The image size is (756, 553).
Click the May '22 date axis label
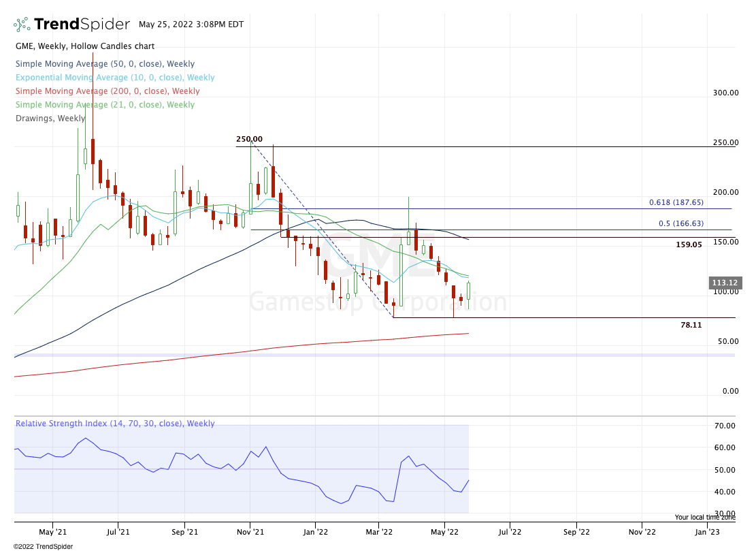(444, 532)
